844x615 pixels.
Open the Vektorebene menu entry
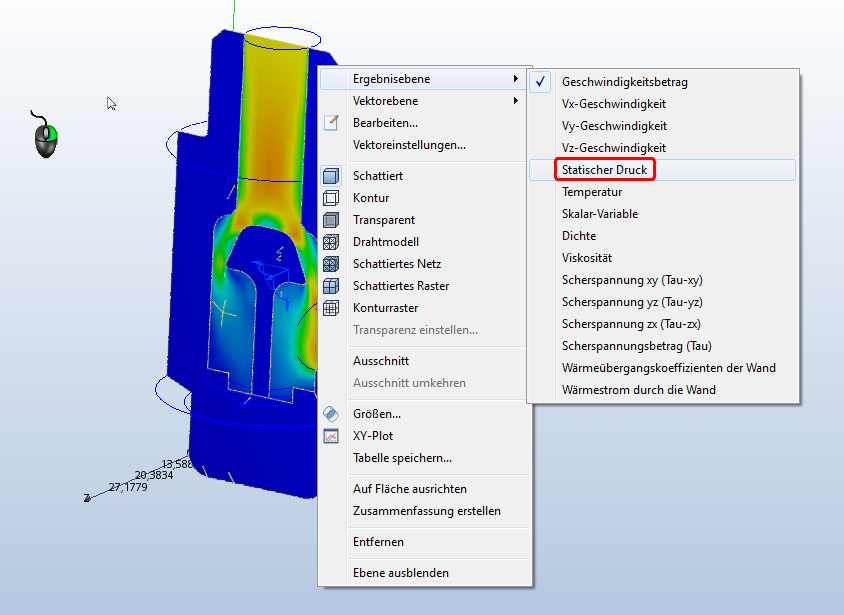coord(425,101)
